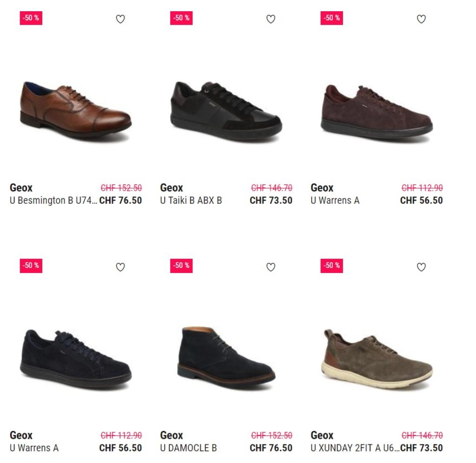Favorite the U DAMOCLE B boot
The image size is (476, 463).
[x=271, y=267]
